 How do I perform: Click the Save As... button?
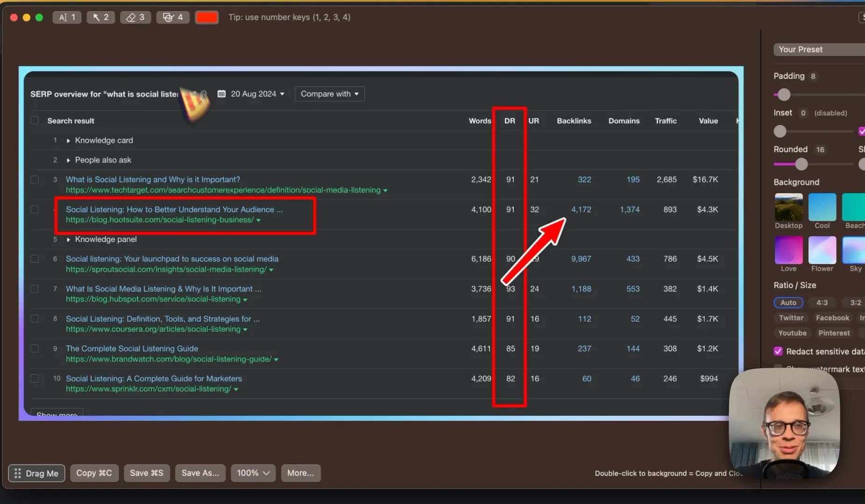(200, 473)
